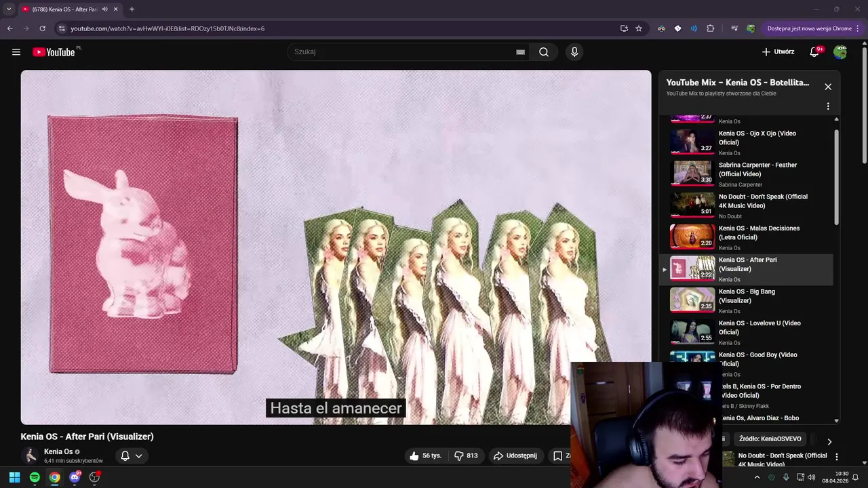Start voice search with microphone
The width and height of the screenshot is (868, 488).
(574, 52)
